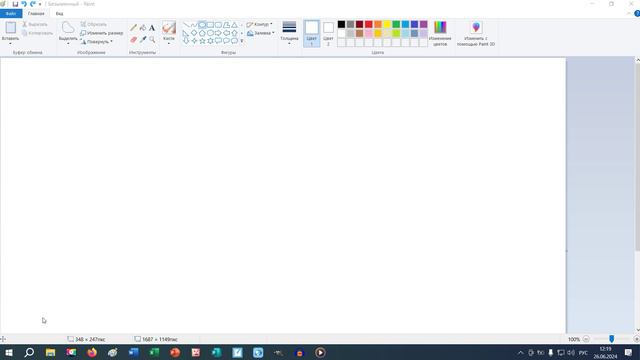Choose the triangle shape
Screen dimensions: 640x360
tap(234, 25)
